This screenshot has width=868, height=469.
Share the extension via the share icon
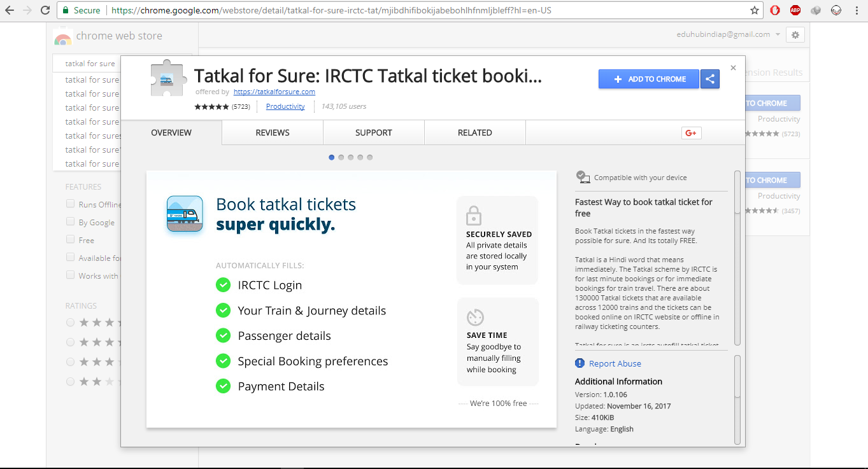coord(710,79)
